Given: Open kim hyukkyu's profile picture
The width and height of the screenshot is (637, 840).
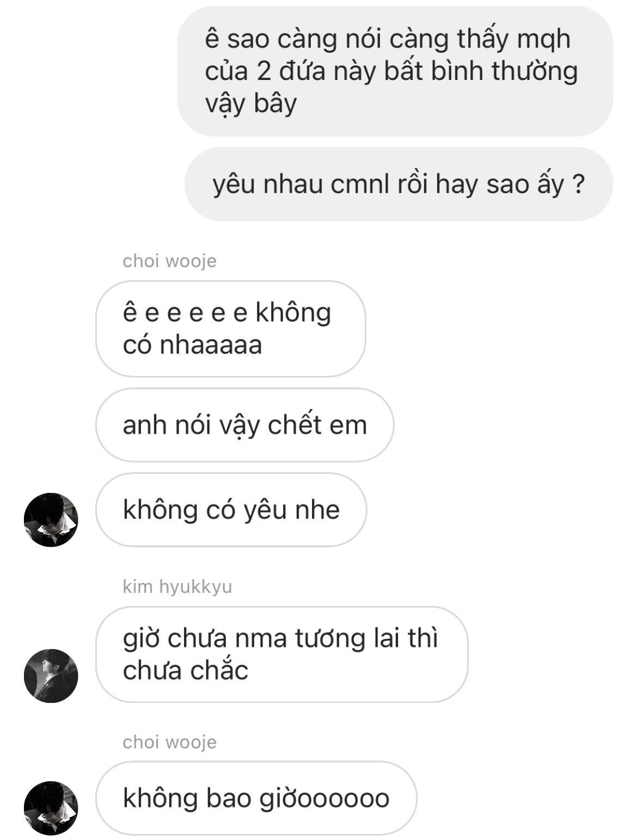Looking at the screenshot, I should click(x=51, y=676).
